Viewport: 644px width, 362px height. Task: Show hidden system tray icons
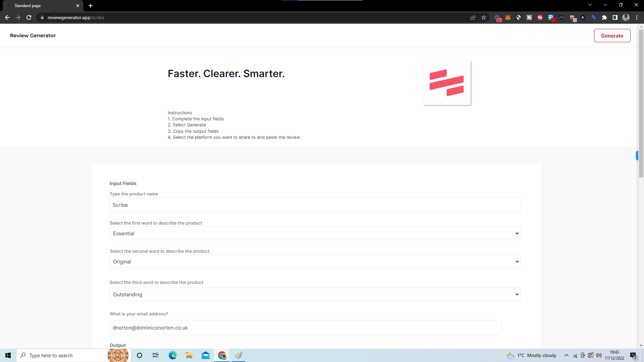(566, 355)
